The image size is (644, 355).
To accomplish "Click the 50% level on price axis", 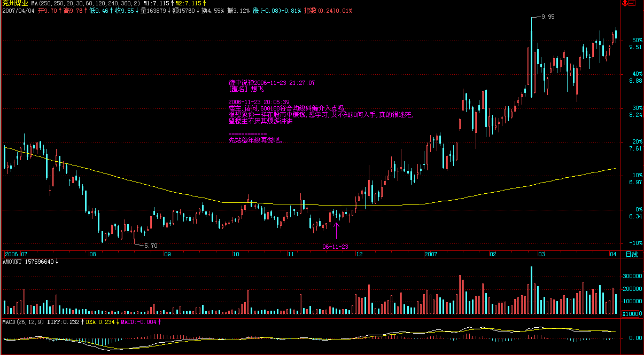I will pyautogui.click(x=637, y=40).
